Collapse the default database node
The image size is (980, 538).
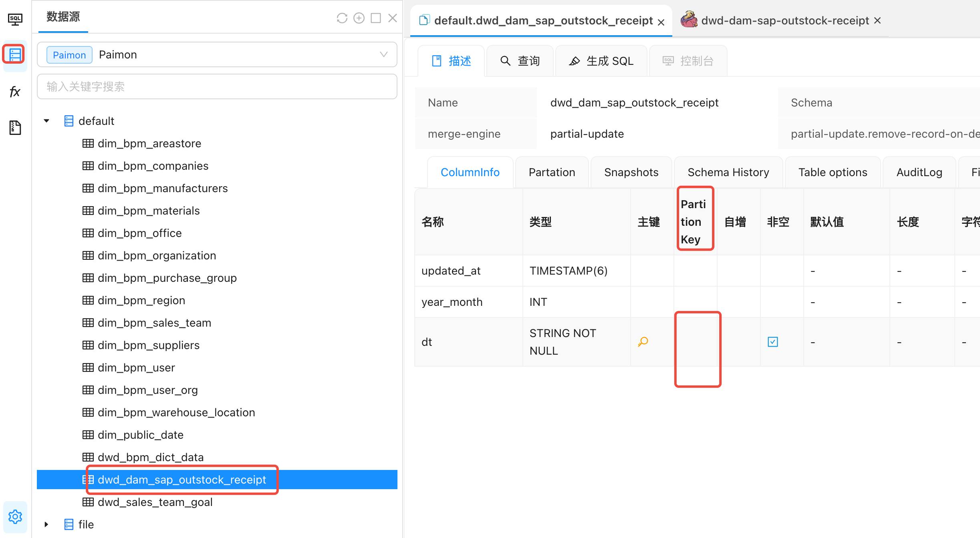tap(46, 121)
